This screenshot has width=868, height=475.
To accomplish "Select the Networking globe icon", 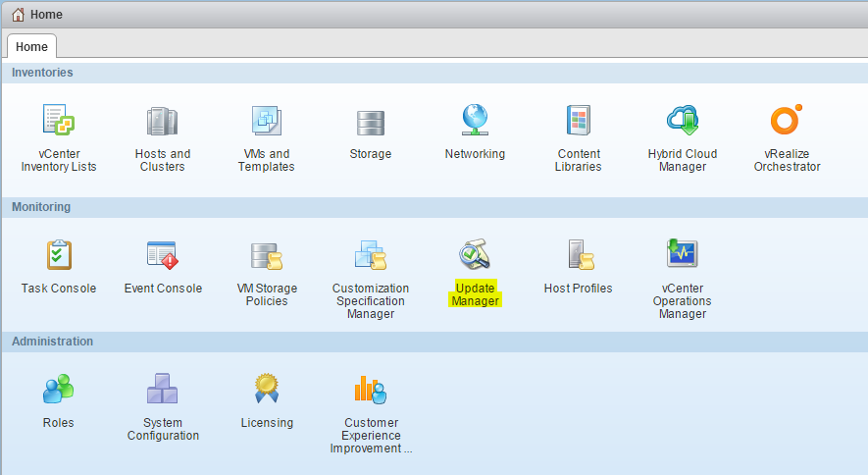I will (475, 120).
